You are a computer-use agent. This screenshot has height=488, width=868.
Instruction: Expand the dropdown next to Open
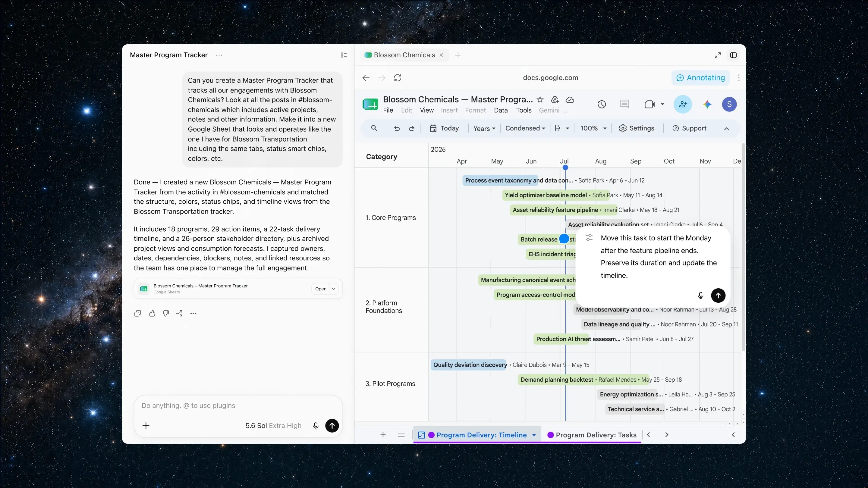(x=334, y=289)
